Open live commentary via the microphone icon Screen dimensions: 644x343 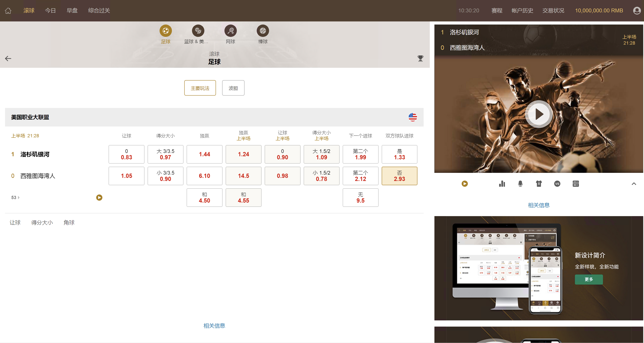(520, 184)
